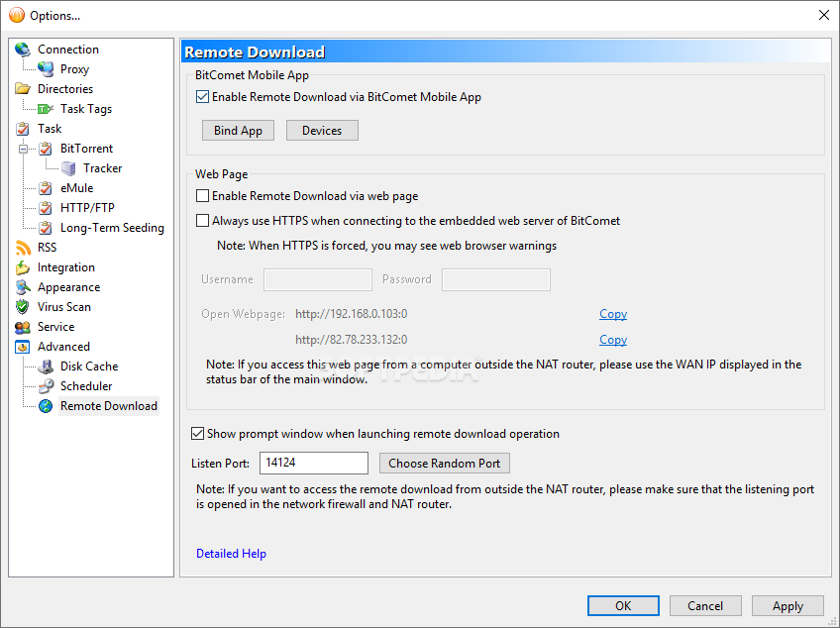Open the Task Tags page

[x=86, y=109]
